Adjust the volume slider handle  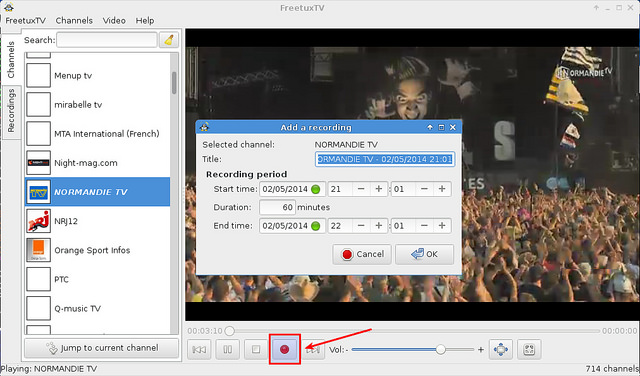440,349
